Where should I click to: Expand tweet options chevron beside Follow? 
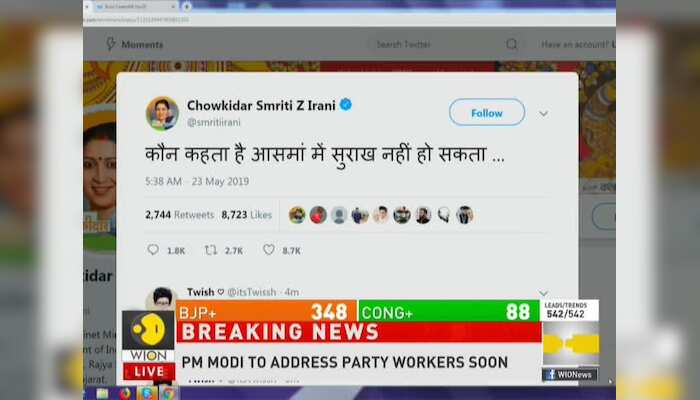(543, 113)
